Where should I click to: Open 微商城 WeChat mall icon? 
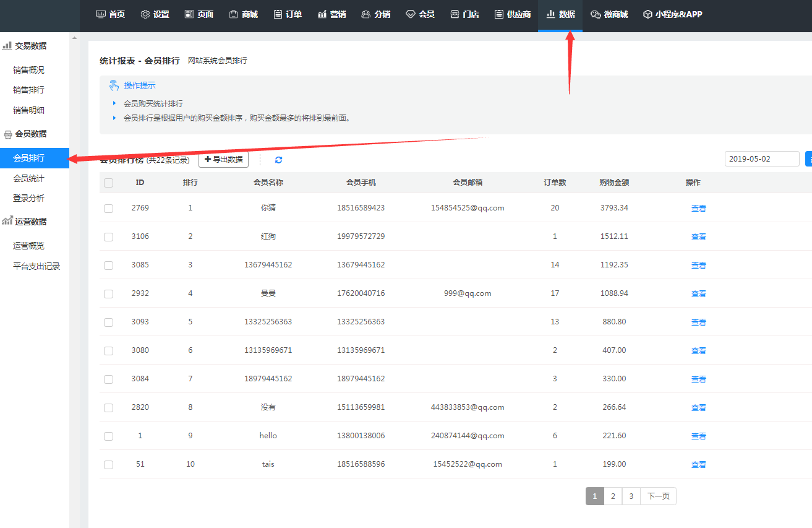[609, 14]
